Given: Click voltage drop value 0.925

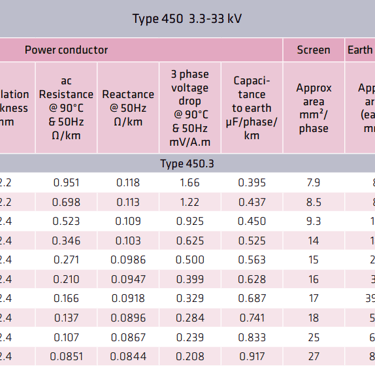Looking at the screenshot, I should (x=190, y=221).
